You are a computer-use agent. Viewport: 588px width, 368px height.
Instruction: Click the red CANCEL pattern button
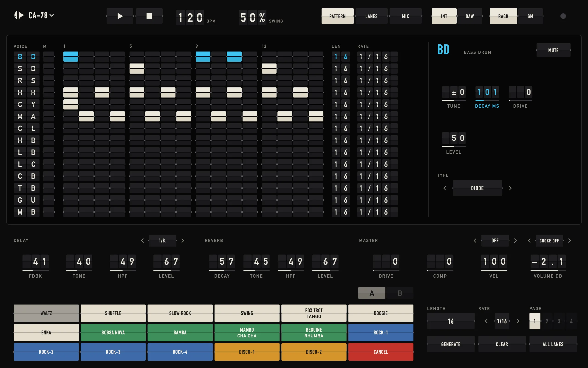coord(381,352)
